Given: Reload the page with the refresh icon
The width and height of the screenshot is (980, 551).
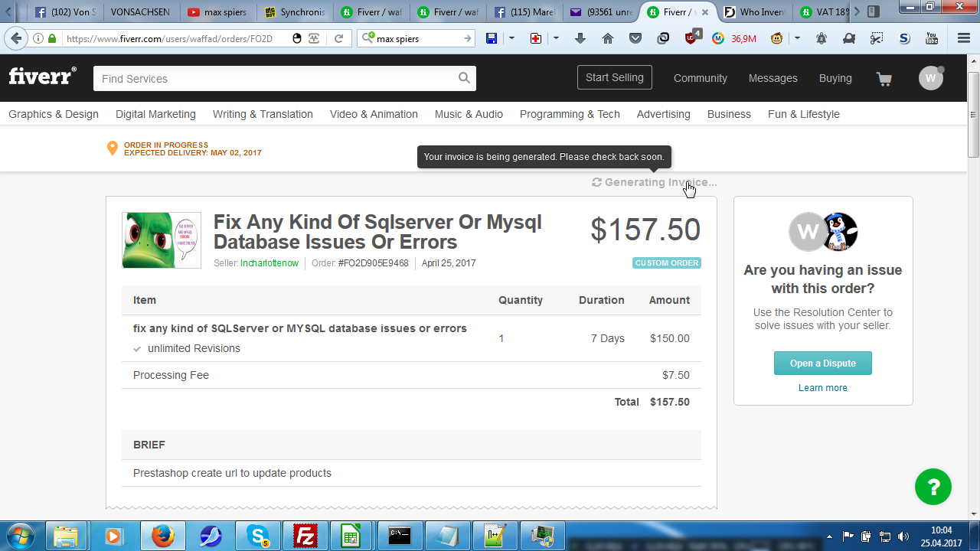Looking at the screenshot, I should tap(338, 38).
